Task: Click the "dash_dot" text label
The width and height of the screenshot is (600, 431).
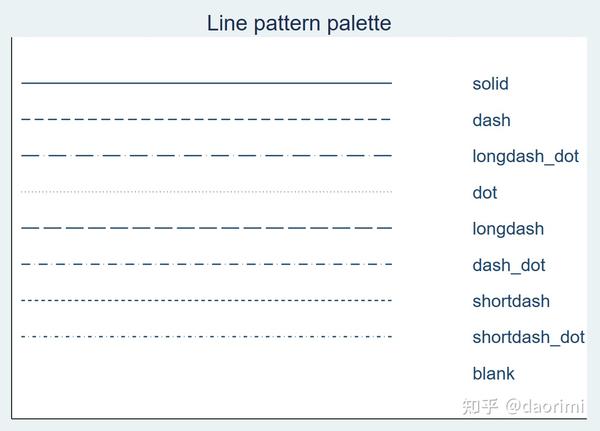Action: 509,265
